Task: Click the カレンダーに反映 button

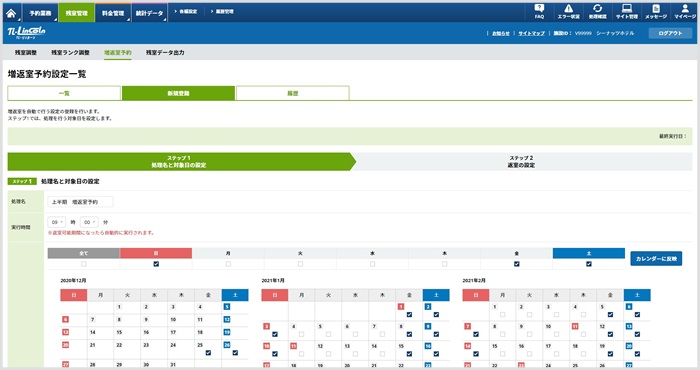Action: coord(656,258)
